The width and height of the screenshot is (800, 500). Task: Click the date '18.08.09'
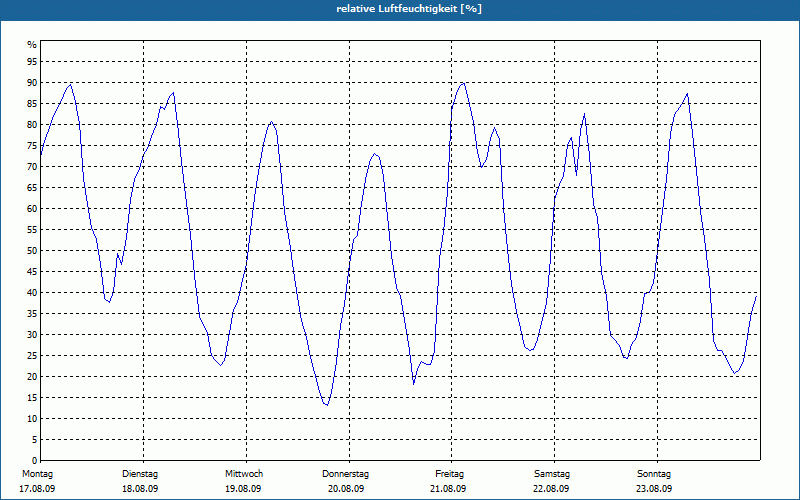[x=140, y=489]
